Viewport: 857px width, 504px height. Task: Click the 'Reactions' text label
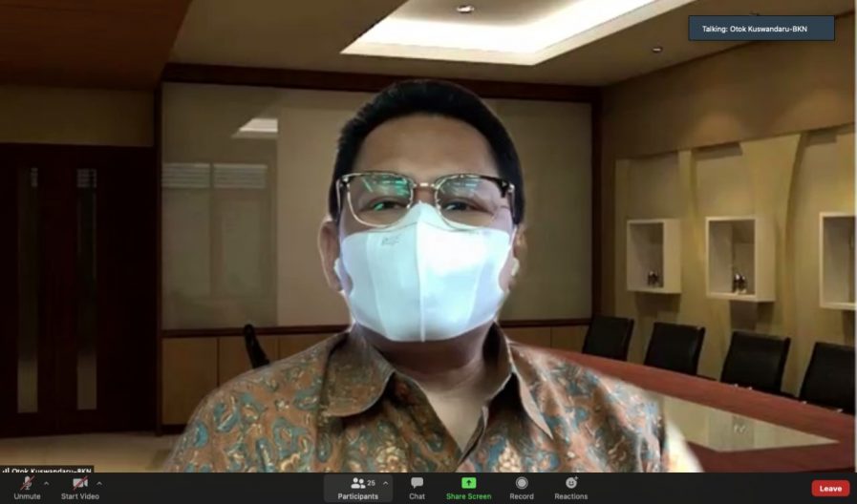click(571, 496)
